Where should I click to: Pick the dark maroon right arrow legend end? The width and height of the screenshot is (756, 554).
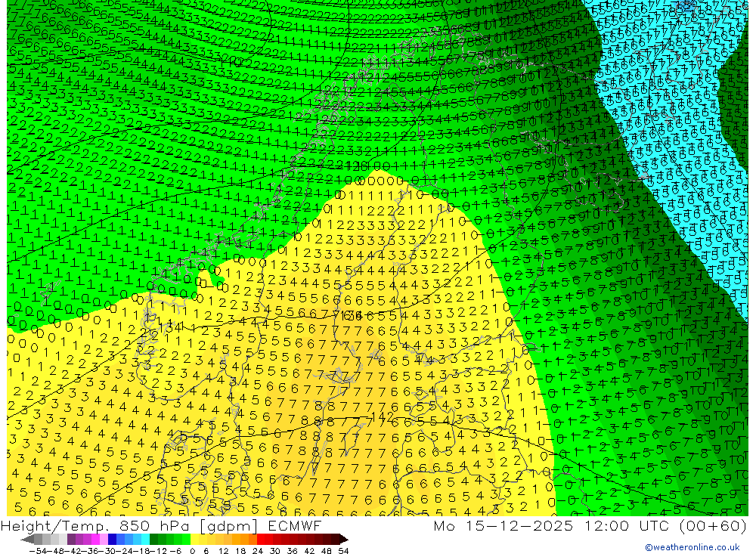coord(344,539)
